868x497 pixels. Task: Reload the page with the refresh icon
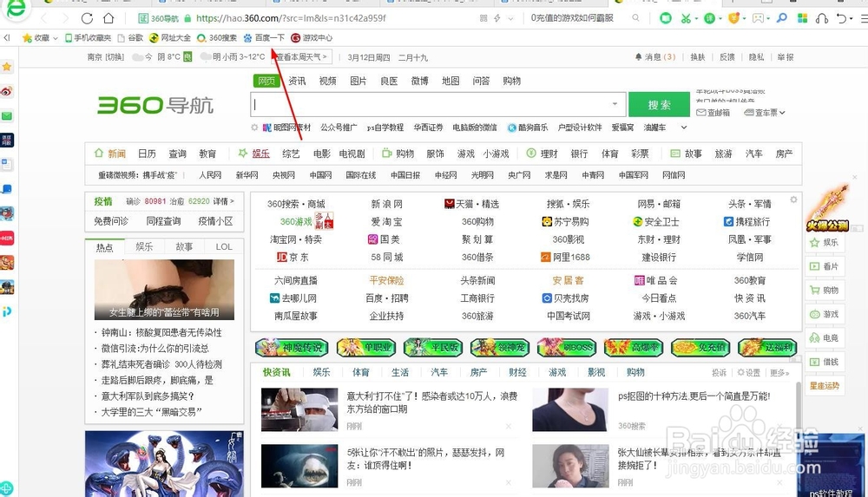tap(87, 18)
